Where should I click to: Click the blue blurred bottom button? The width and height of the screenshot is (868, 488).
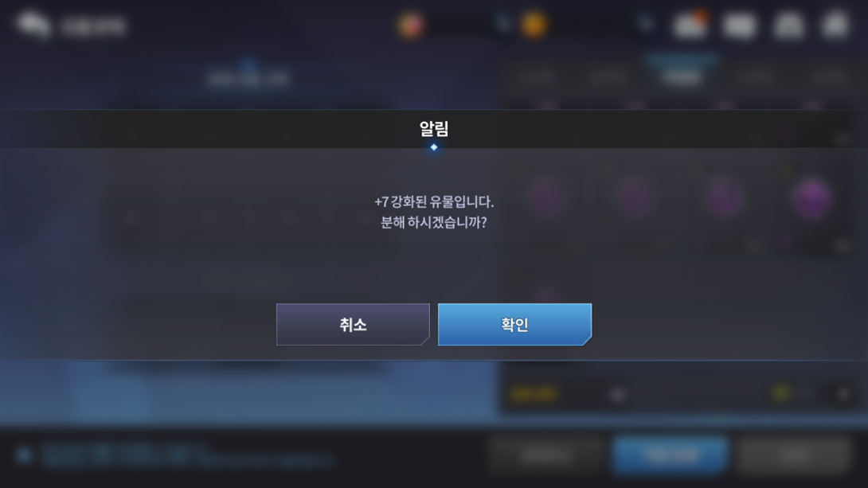670,455
